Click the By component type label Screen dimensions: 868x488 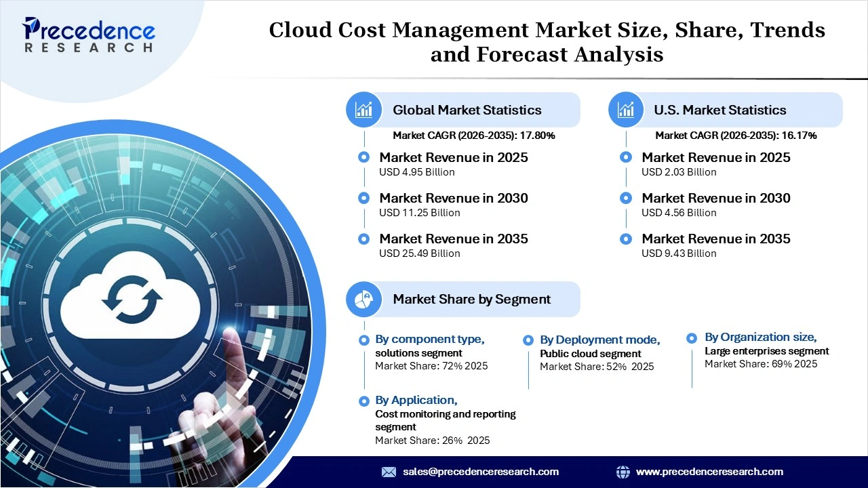pos(430,339)
